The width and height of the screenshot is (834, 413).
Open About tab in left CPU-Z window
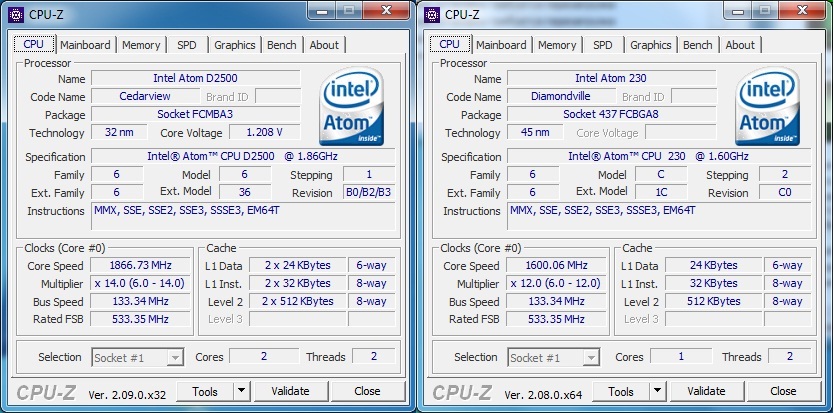[324, 45]
